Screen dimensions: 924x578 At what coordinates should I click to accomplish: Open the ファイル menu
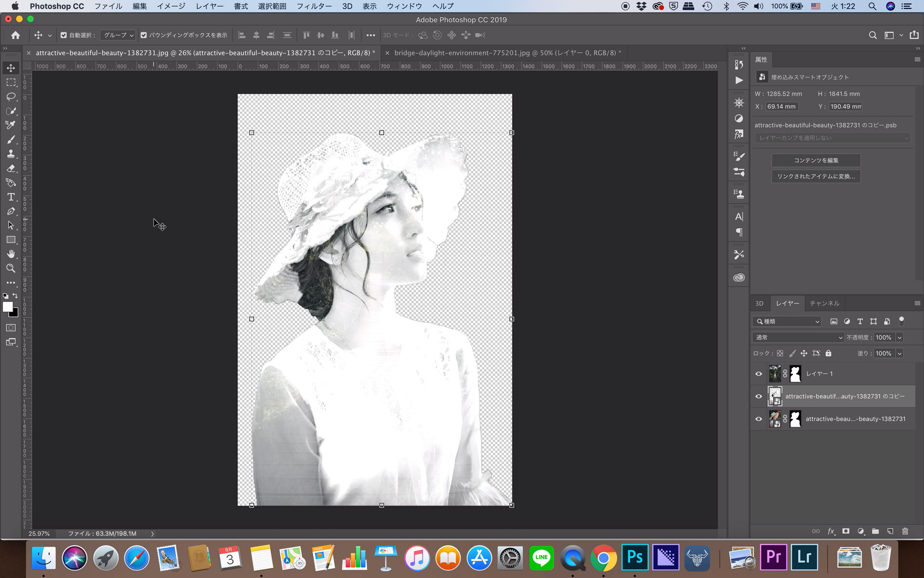pyautogui.click(x=108, y=6)
